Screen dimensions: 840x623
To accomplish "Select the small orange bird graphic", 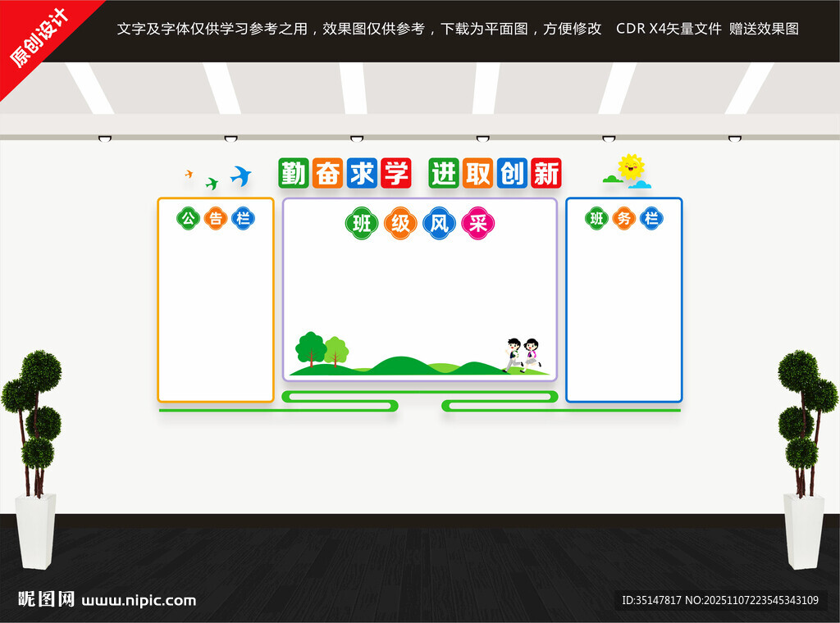I will (189, 174).
